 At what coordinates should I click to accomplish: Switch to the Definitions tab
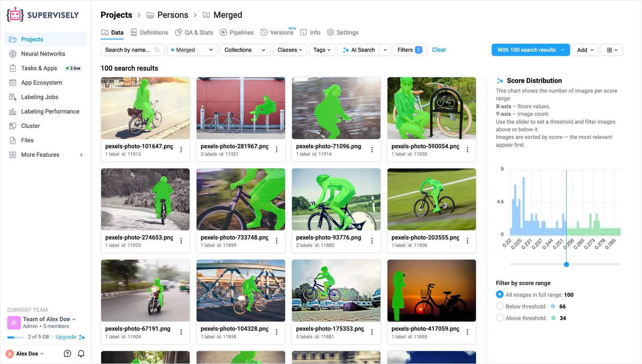click(149, 33)
